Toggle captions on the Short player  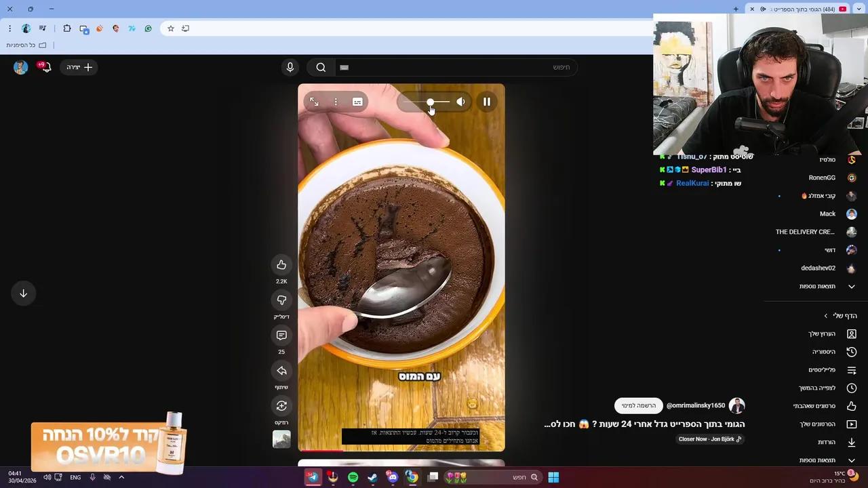click(357, 102)
